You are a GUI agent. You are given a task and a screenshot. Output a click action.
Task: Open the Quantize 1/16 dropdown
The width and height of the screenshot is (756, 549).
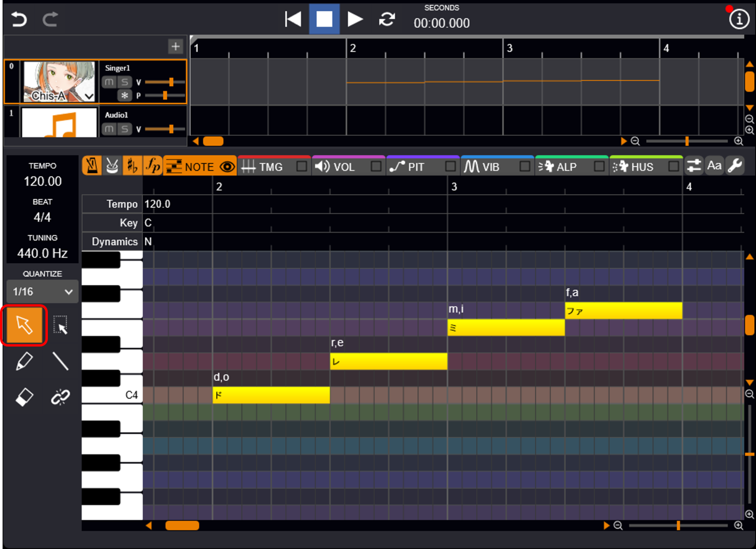[x=43, y=292]
